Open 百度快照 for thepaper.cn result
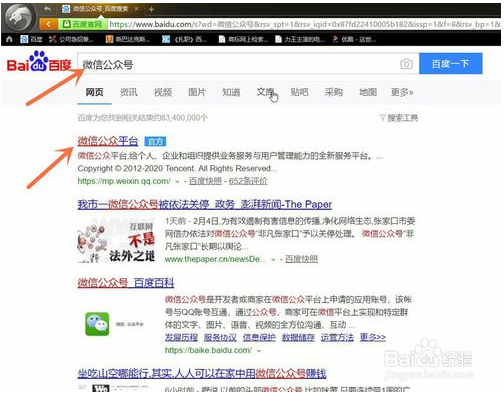 [x=301, y=259]
